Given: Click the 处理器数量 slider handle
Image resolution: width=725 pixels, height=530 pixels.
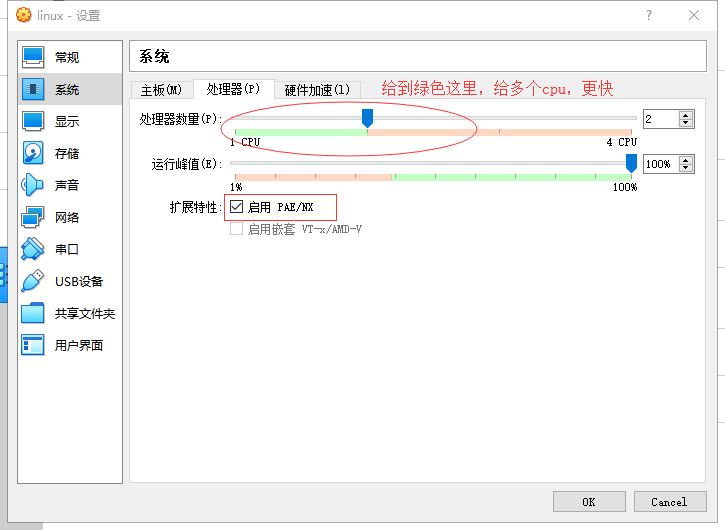Looking at the screenshot, I should coord(367,119).
